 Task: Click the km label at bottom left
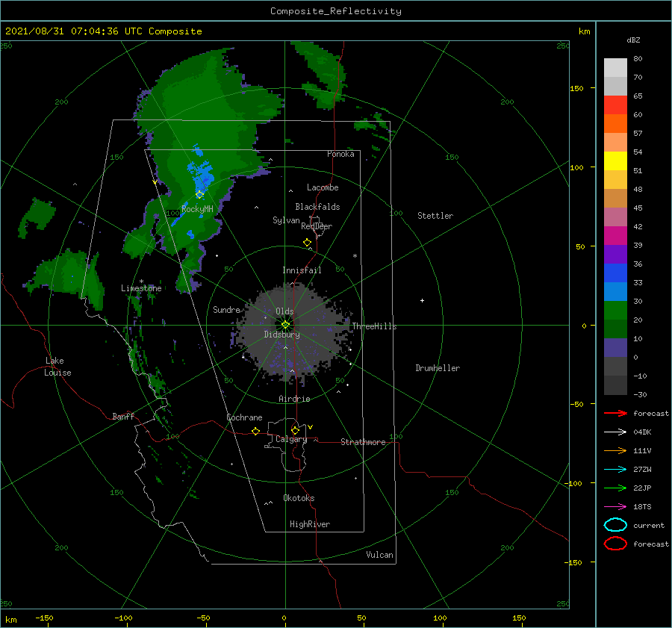[x=10, y=620]
